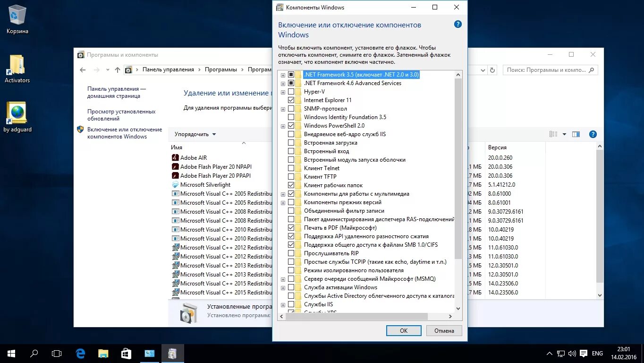Open the Windows Start button
The width and height of the screenshot is (644, 363).
coord(11,353)
